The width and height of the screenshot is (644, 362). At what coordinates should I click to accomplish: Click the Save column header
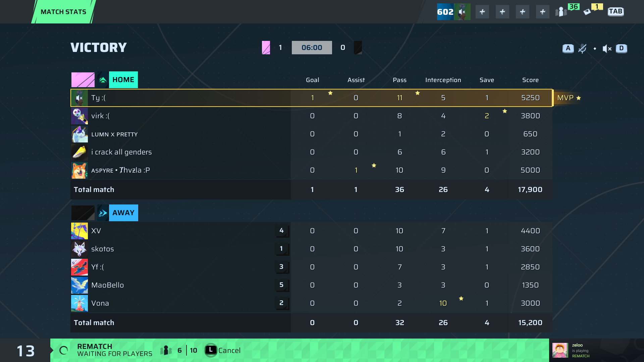(487, 80)
